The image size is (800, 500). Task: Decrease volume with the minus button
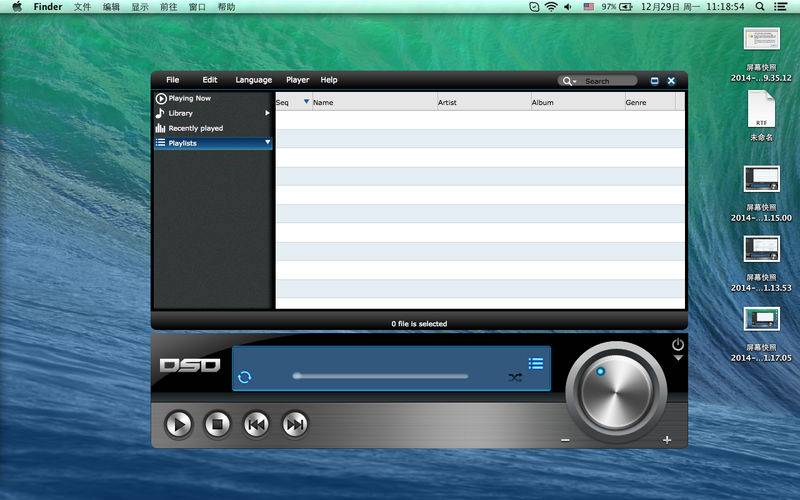pyautogui.click(x=565, y=440)
